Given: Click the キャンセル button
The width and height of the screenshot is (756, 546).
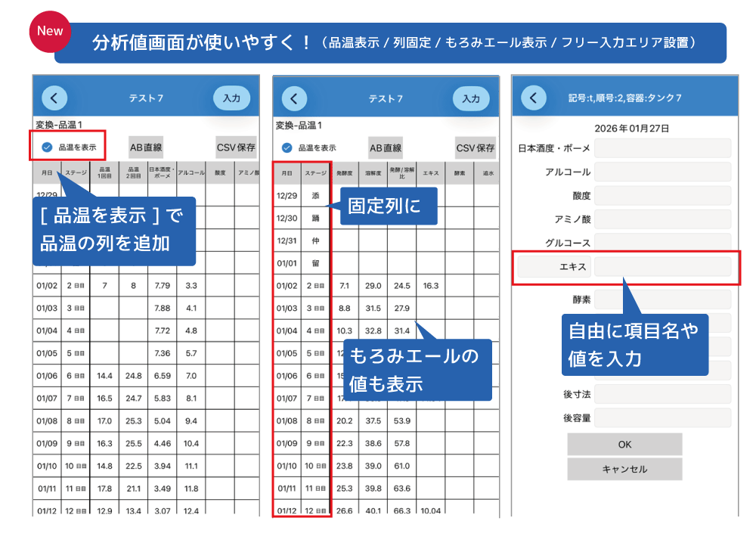Looking at the screenshot, I should [624, 469].
